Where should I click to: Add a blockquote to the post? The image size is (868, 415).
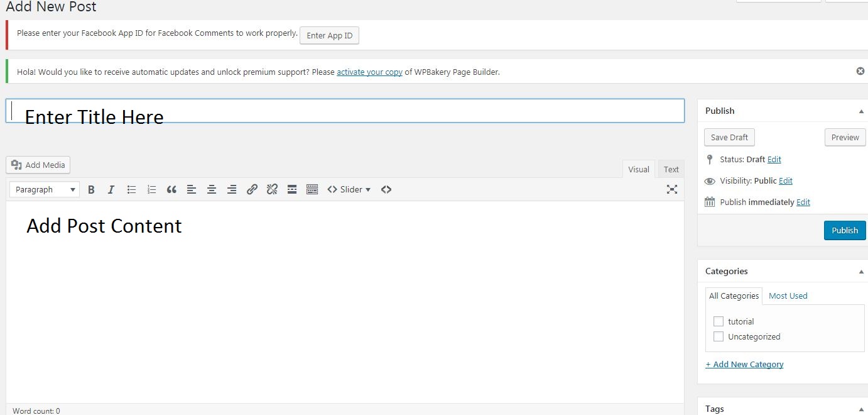click(171, 189)
